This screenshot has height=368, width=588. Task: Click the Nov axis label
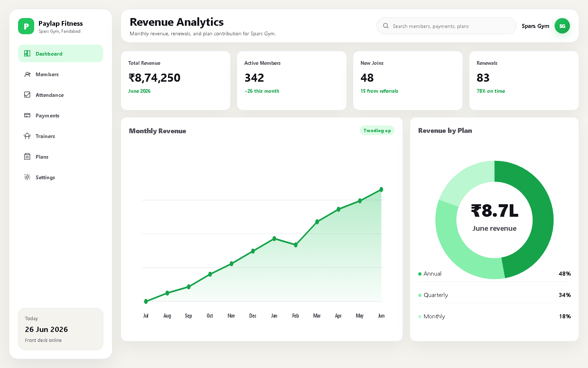tap(231, 316)
